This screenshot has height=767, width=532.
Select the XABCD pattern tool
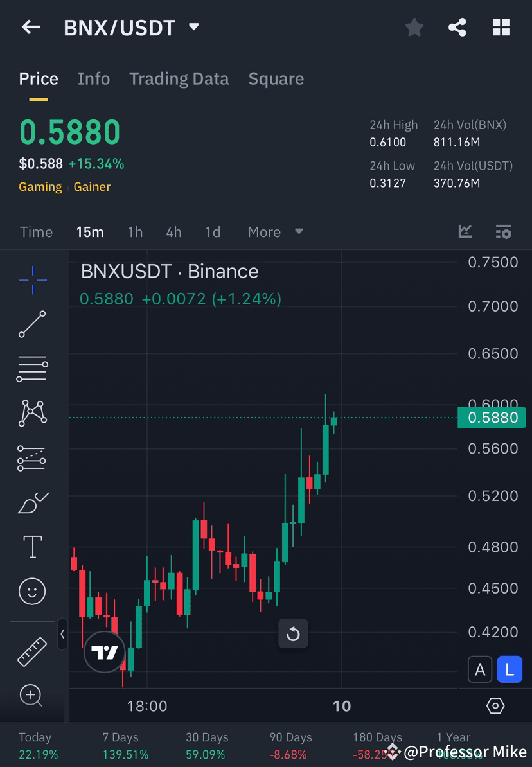tap(32, 413)
